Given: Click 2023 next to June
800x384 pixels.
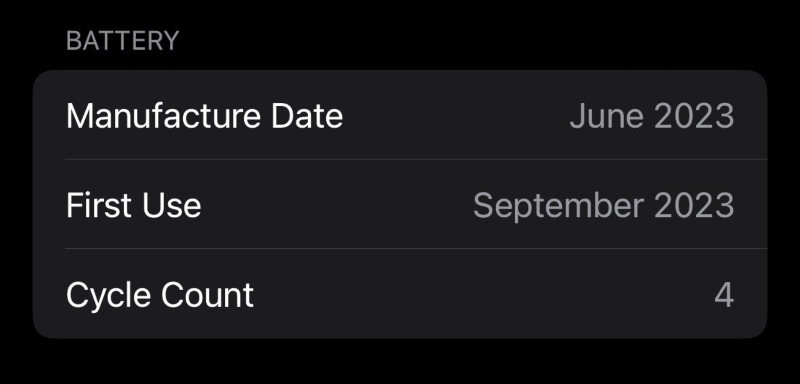Looking at the screenshot, I should coord(694,116).
